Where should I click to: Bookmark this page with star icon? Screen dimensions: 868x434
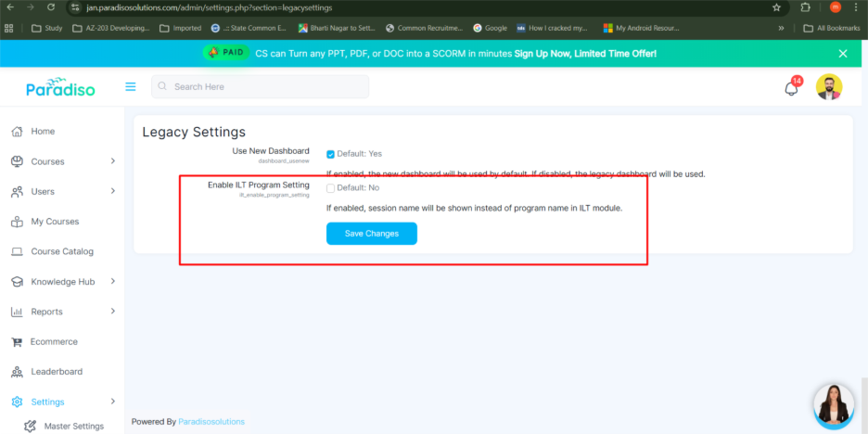click(776, 7)
